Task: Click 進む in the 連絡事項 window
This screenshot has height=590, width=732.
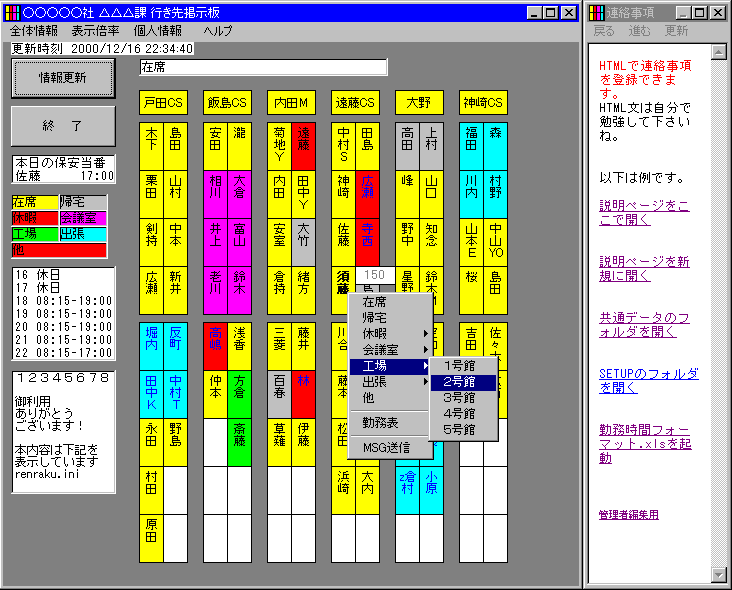Action: pos(640,31)
